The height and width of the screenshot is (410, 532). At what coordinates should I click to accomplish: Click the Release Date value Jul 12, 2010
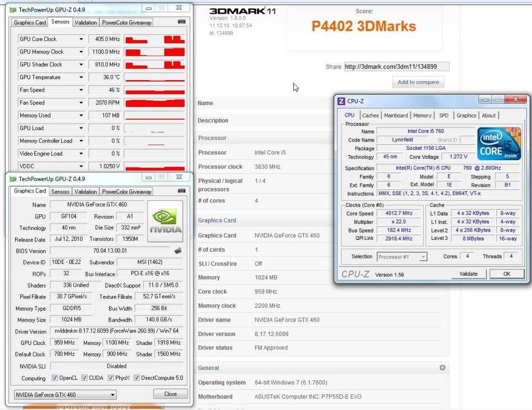pyautogui.click(x=69, y=239)
